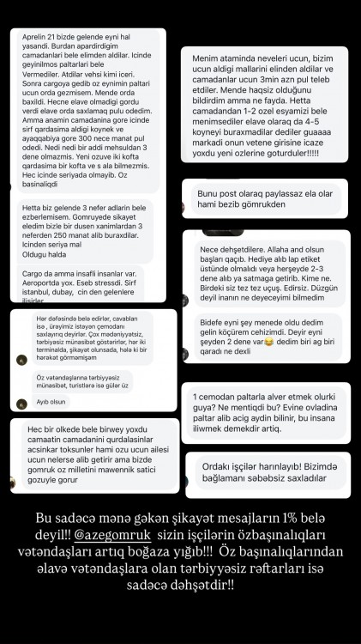Select 'Hetta biz gelende 3 nefer' message

click(86, 231)
